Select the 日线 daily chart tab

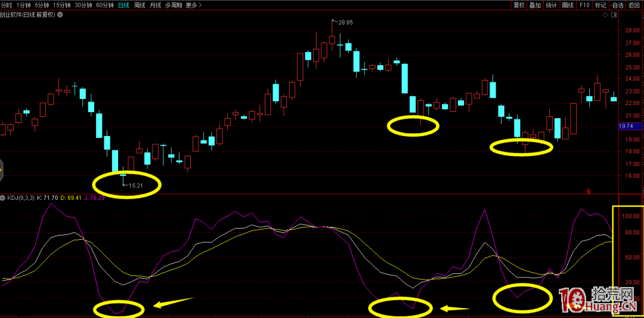[123, 5]
